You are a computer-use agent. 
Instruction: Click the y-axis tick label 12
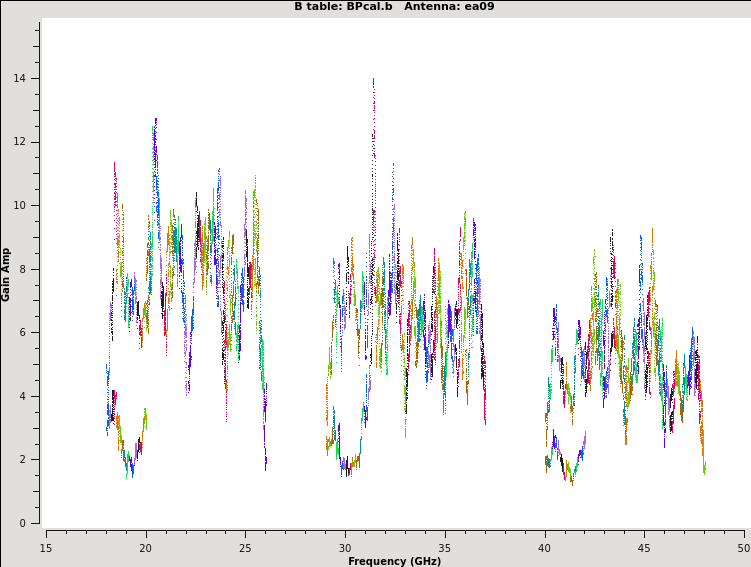coord(21,142)
